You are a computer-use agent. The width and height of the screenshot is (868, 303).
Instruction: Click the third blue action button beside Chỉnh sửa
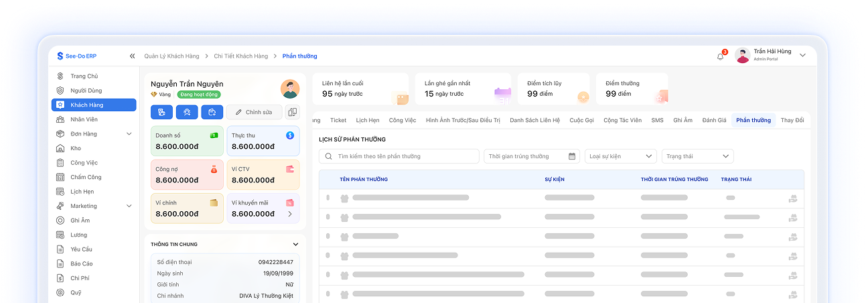tap(212, 112)
